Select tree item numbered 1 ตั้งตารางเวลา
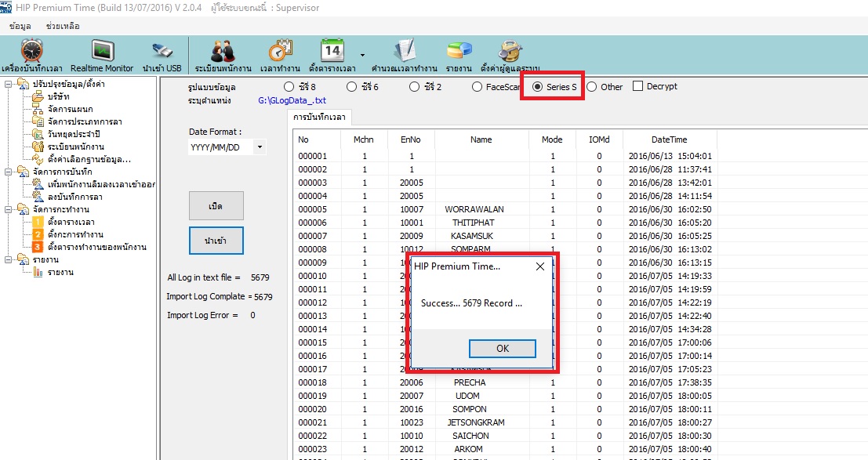The width and height of the screenshot is (868, 460). pos(71,222)
